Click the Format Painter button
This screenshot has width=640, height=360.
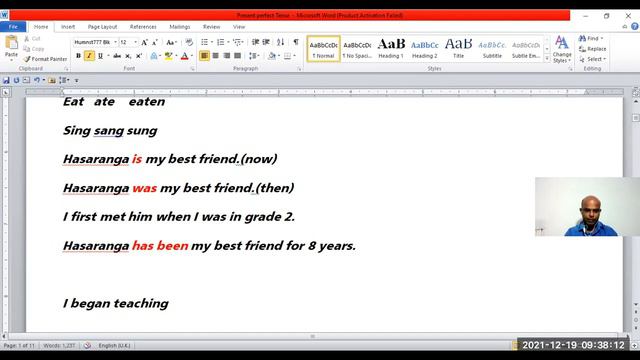point(45,59)
